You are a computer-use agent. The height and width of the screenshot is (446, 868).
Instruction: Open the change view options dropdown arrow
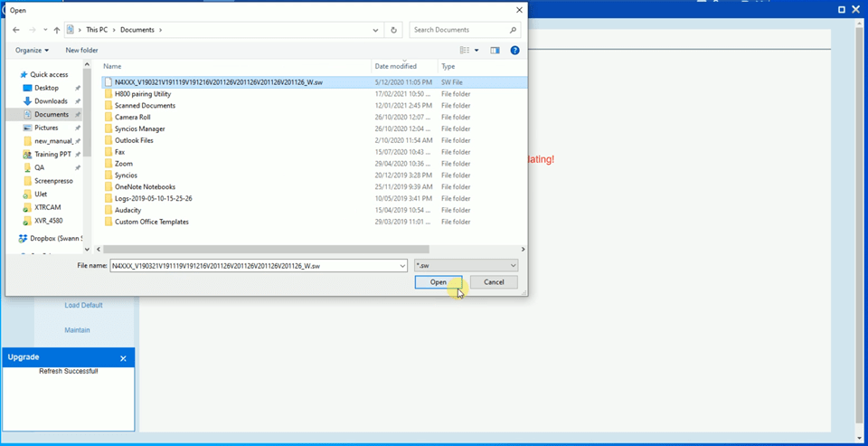tap(476, 51)
